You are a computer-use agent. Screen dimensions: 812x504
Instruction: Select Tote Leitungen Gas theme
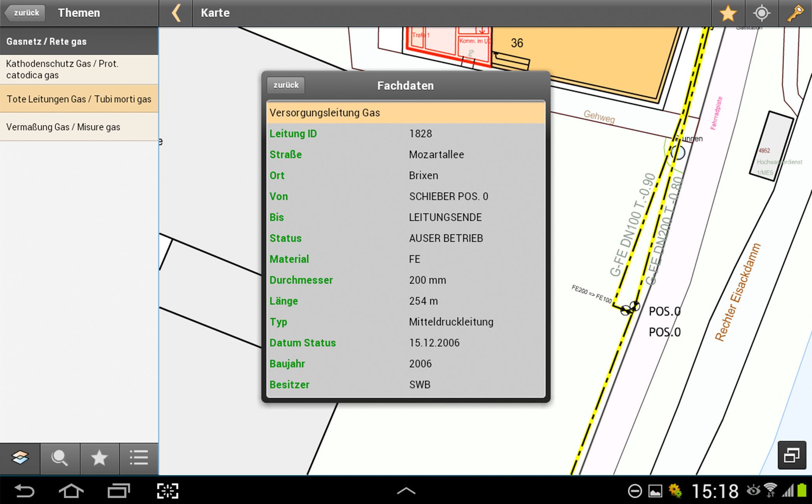click(79, 99)
